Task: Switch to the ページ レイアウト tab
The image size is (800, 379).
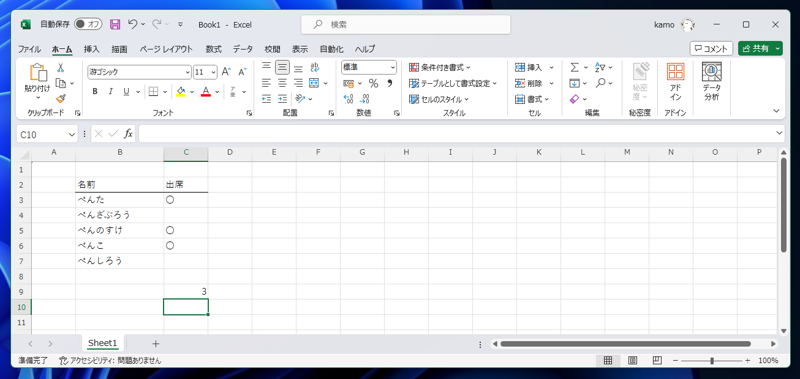Action: pyautogui.click(x=166, y=49)
